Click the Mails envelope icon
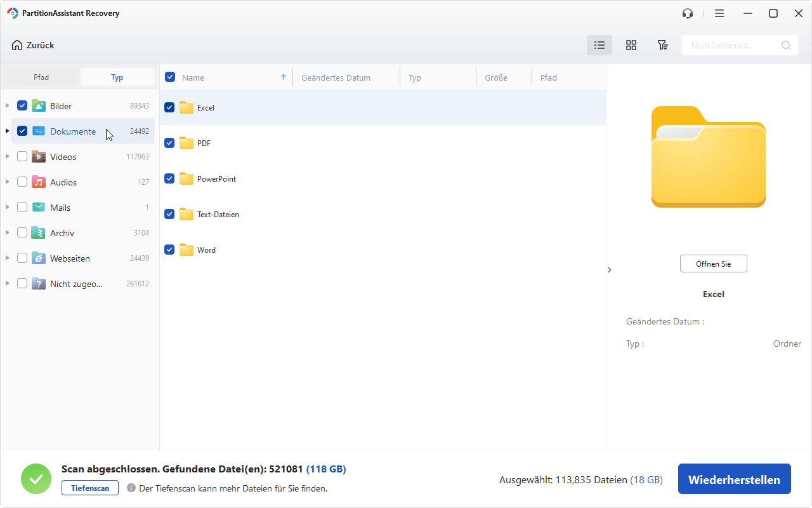The height and width of the screenshot is (508, 812). point(39,208)
